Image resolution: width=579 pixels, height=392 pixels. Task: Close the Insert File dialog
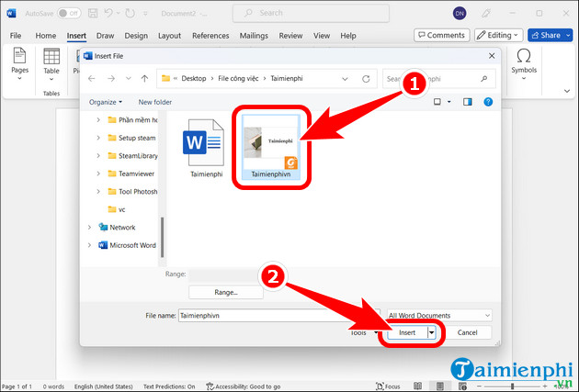pyautogui.click(x=492, y=56)
